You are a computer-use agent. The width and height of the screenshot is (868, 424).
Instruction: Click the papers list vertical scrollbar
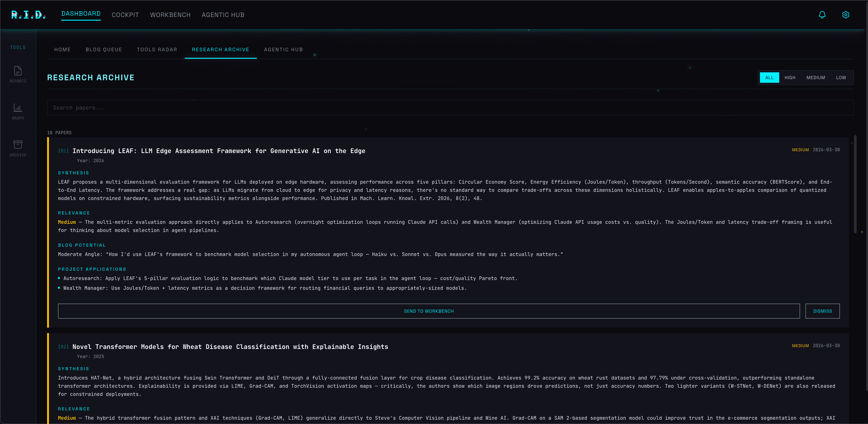point(855,184)
